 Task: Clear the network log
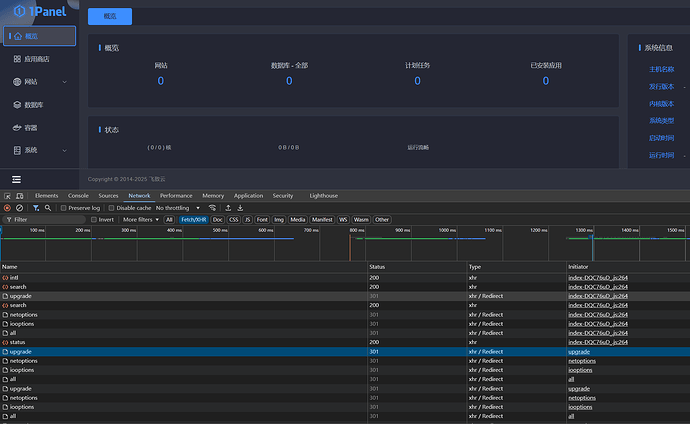(19, 208)
